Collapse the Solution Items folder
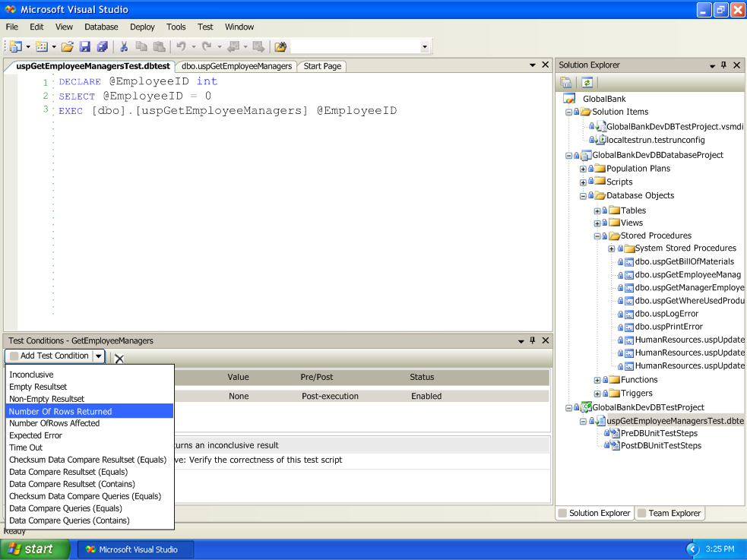747x560 pixels. click(568, 112)
